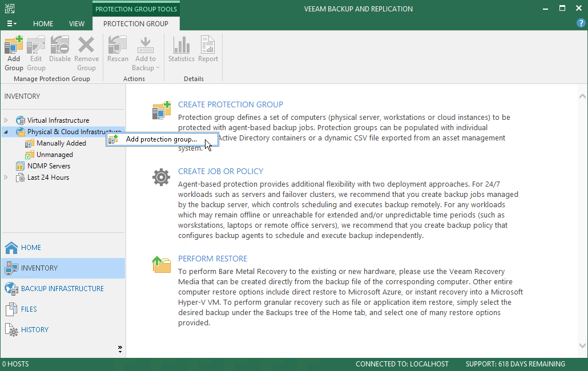Click the Edit Group ribbon button
Image resolution: width=588 pixels, height=371 pixels.
click(36, 53)
